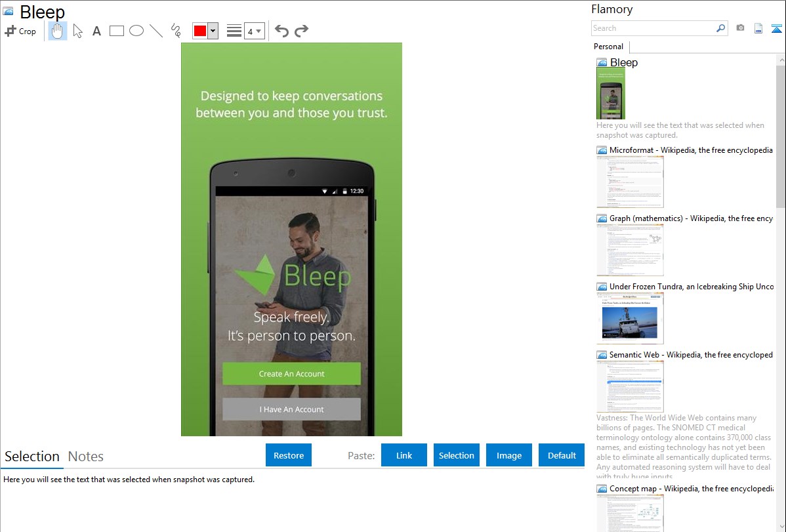Open the Semantic Web snapshot thumbnail
The width and height of the screenshot is (786, 532).
click(630, 386)
